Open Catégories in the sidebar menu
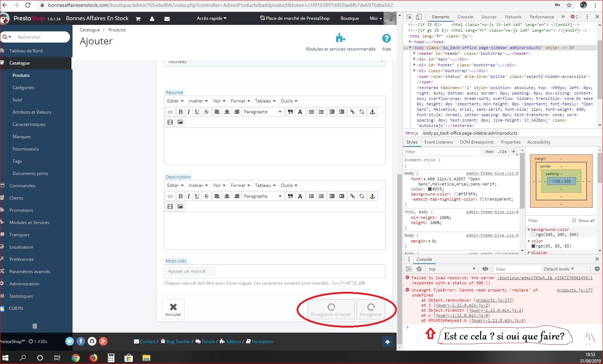The height and width of the screenshot is (364, 603). point(23,87)
